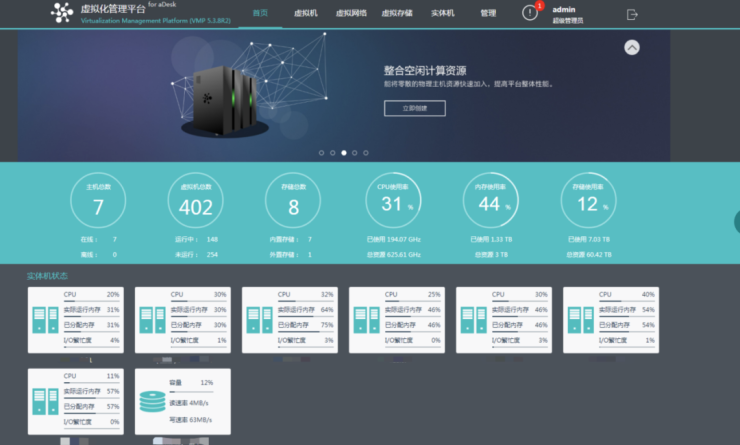Open the alert notifications icon with red badge
740x445 pixels.
tap(530, 13)
